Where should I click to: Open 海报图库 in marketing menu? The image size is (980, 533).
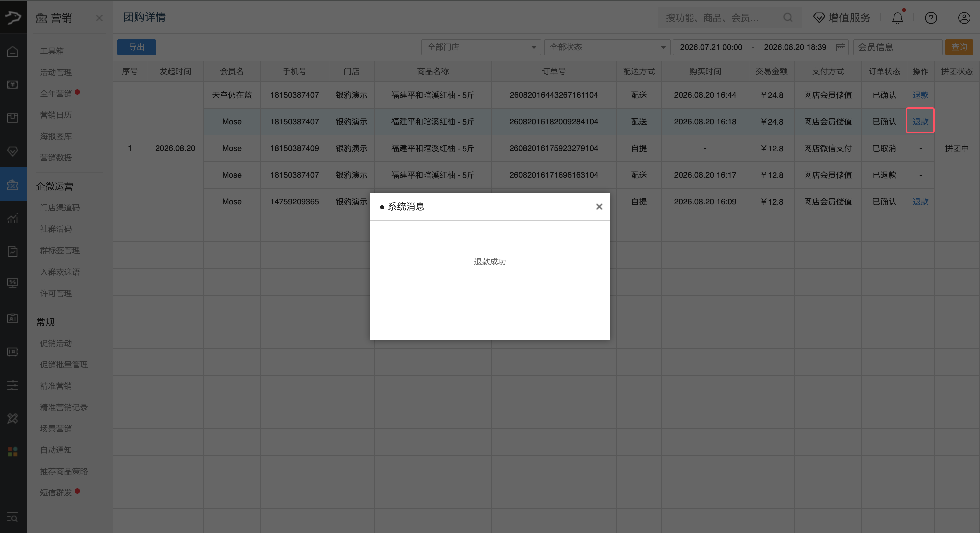pos(56,136)
